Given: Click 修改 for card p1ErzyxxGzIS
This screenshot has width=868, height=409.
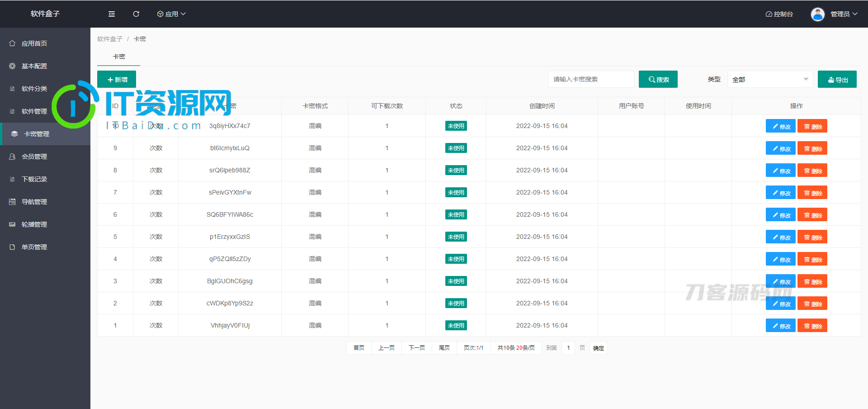Looking at the screenshot, I should [x=781, y=237].
